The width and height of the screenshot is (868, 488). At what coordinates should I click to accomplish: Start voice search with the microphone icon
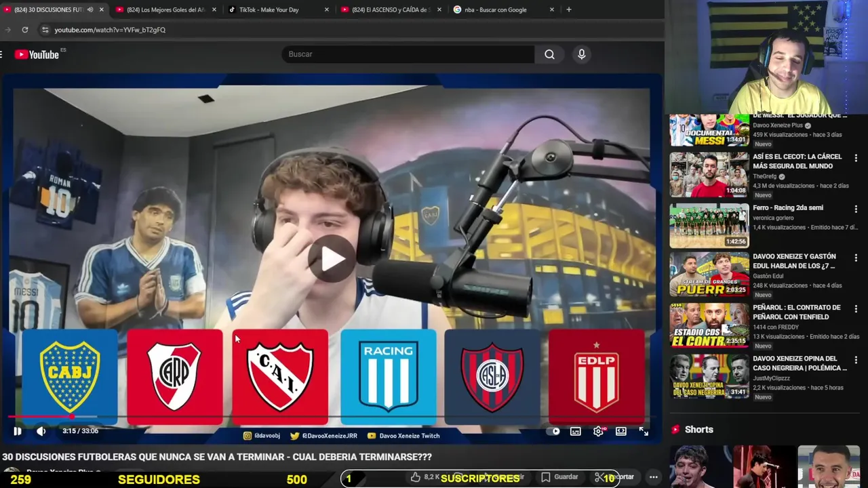pyautogui.click(x=581, y=54)
